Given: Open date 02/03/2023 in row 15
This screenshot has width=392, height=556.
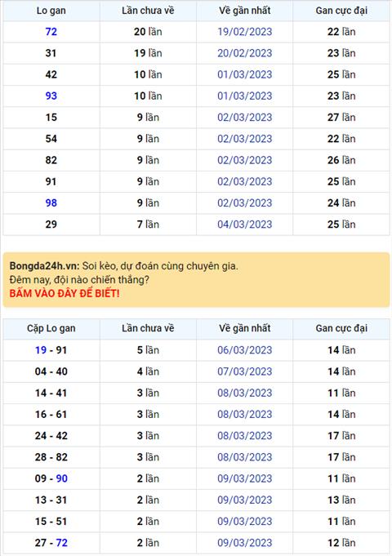Looking at the screenshot, I should point(245,118).
